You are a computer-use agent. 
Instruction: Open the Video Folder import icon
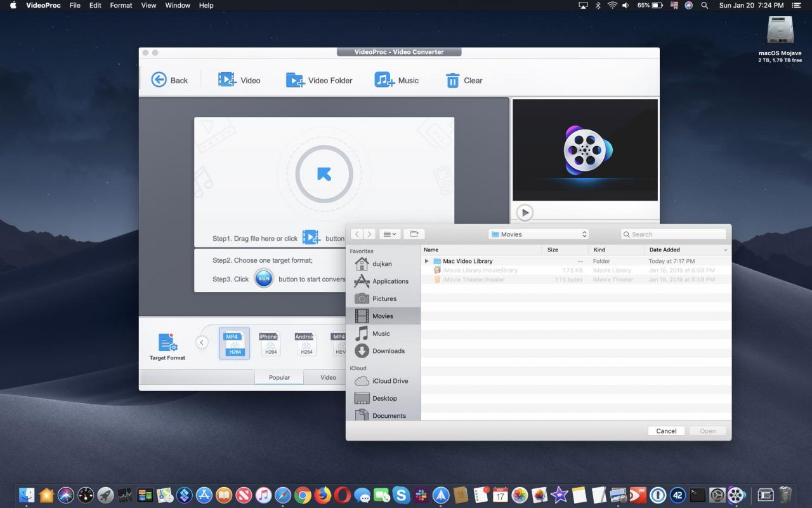[x=295, y=80]
